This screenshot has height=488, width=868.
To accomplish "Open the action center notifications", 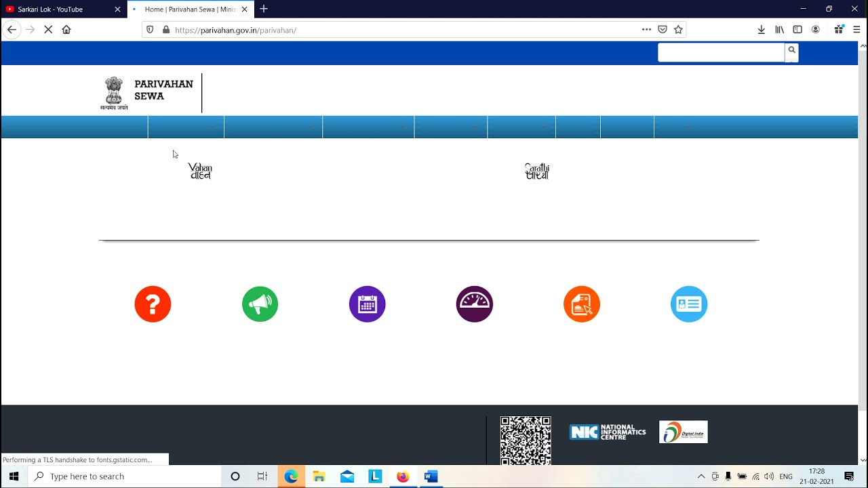I will [x=849, y=476].
